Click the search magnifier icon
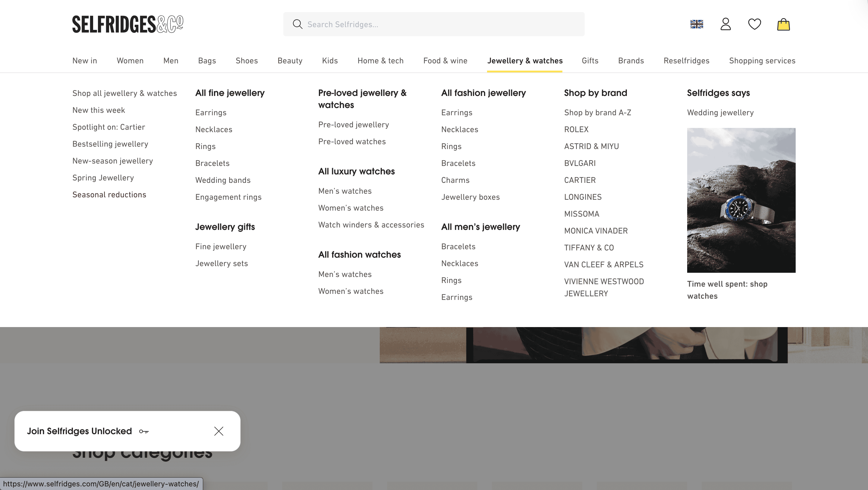Viewport: 868px width, 490px height. coord(297,24)
